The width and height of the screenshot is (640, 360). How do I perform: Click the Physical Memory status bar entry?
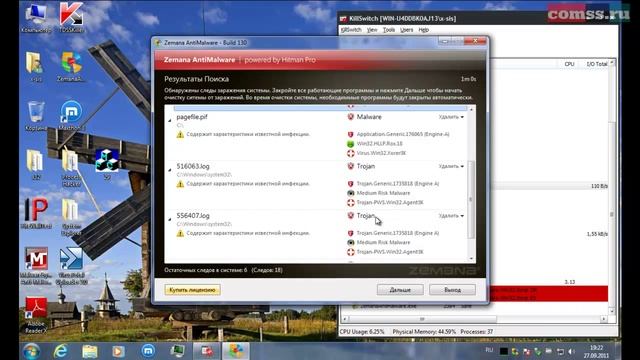(x=424, y=332)
